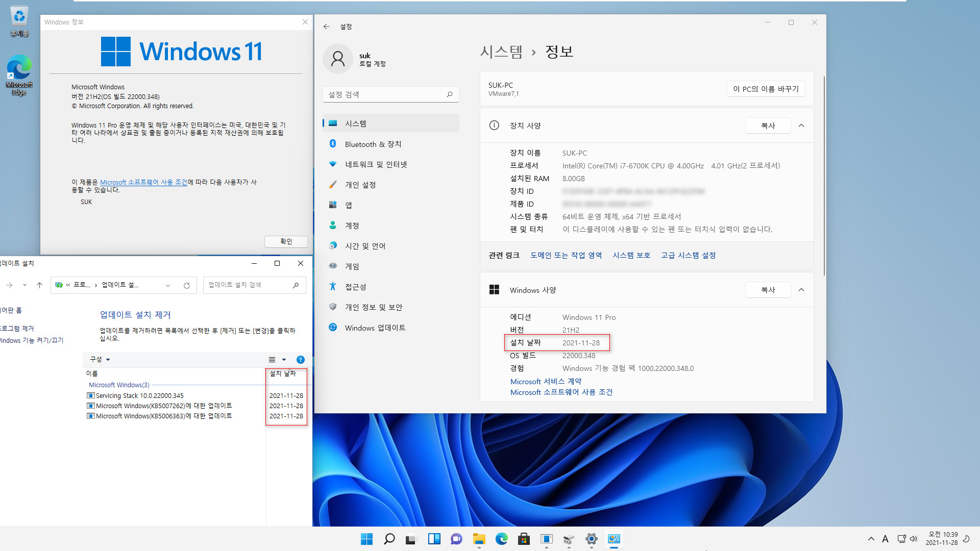Image resolution: width=980 pixels, height=551 pixels.
Task: Launch Edge from the taskbar
Action: (x=501, y=539)
